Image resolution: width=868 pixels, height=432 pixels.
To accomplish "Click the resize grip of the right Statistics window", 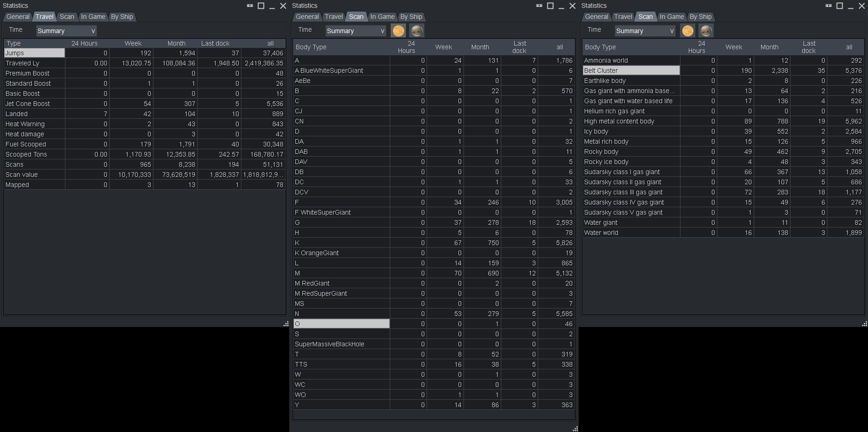I will [x=864, y=324].
